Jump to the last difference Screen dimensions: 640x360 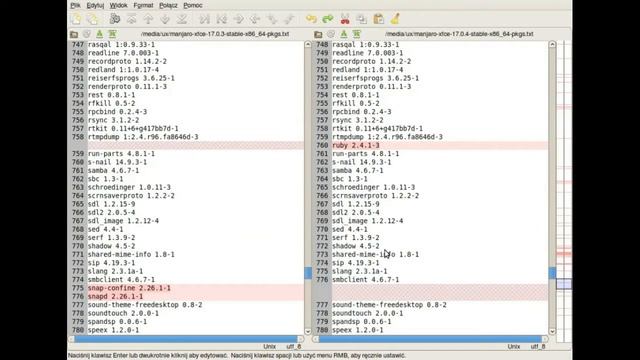point(182,19)
